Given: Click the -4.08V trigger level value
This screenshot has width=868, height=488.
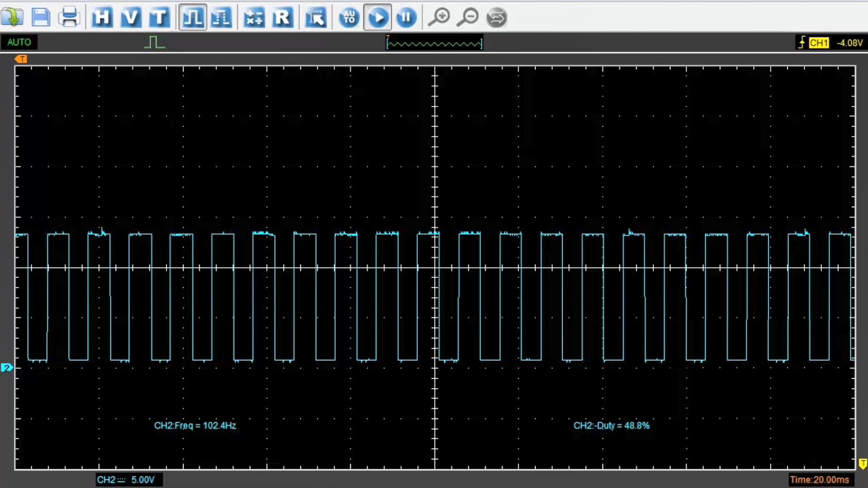Looking at the screenshot, I should click(849, 42).
